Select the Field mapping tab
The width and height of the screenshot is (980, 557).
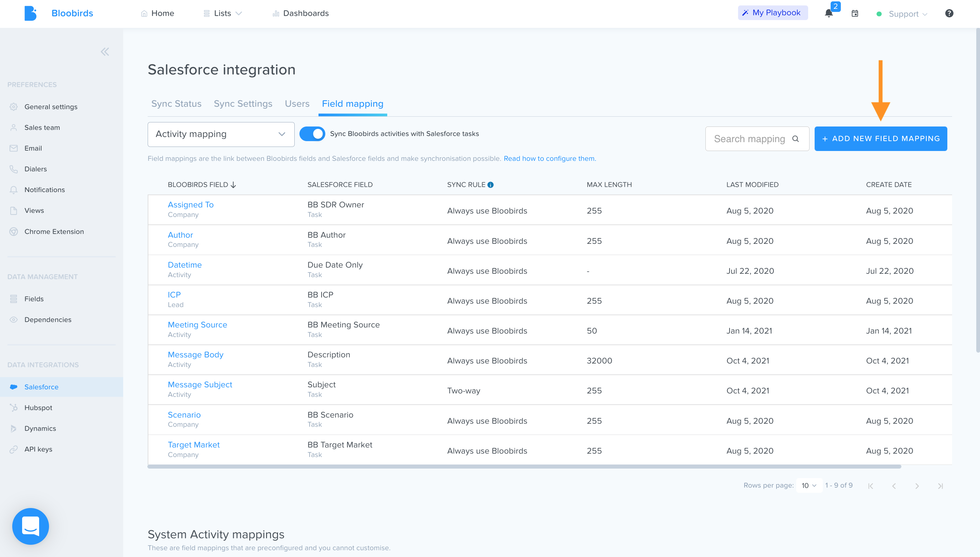(x=353, y=104)
